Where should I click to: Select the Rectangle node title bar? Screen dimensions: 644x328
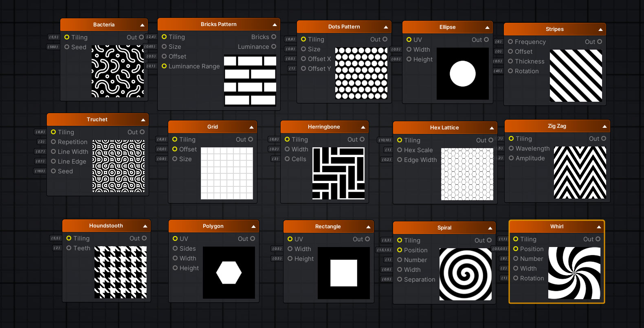328,227
